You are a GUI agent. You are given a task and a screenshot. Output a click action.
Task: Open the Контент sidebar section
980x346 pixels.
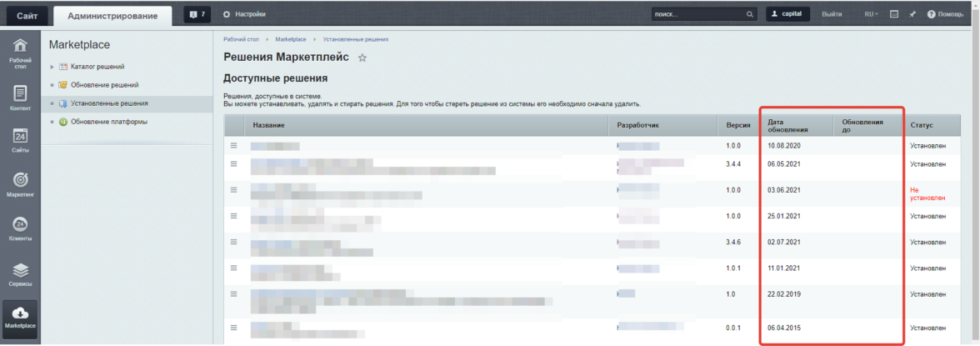[20, 98]
